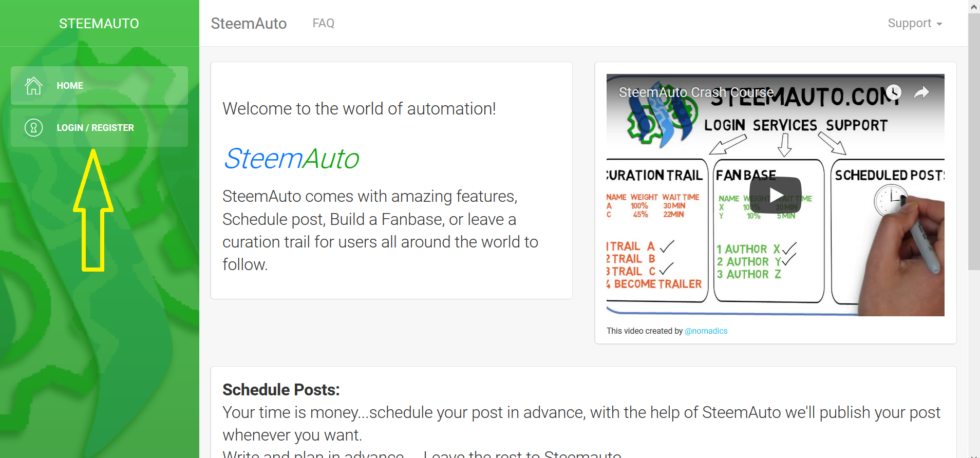Open the FAQ page
The height and width of the screenshot is (458, 980).
coord(324,23)
